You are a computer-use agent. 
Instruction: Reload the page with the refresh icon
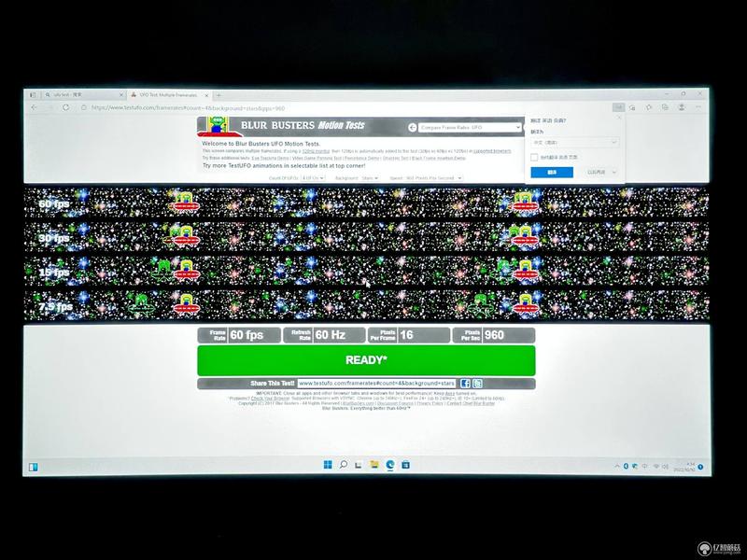(x=65, y=107)
